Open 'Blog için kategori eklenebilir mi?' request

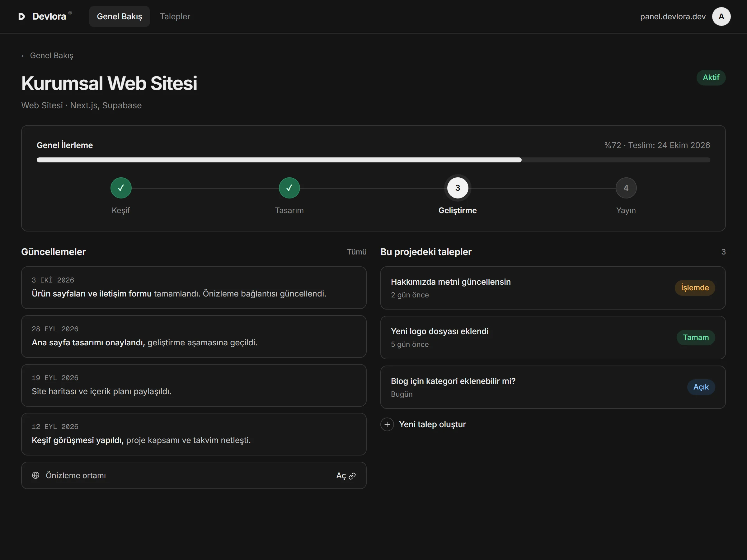click(x=553, y=387)
